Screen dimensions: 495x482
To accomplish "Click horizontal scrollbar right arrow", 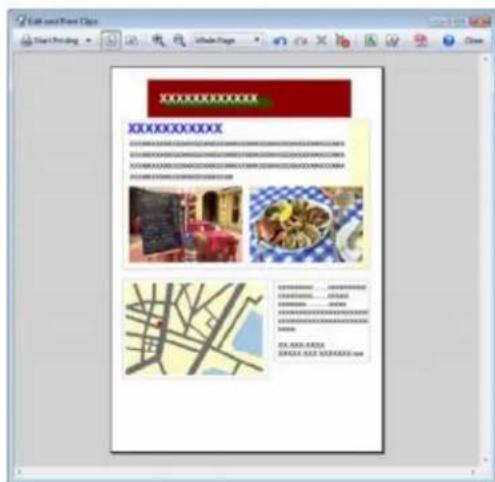I will point(473,472).
